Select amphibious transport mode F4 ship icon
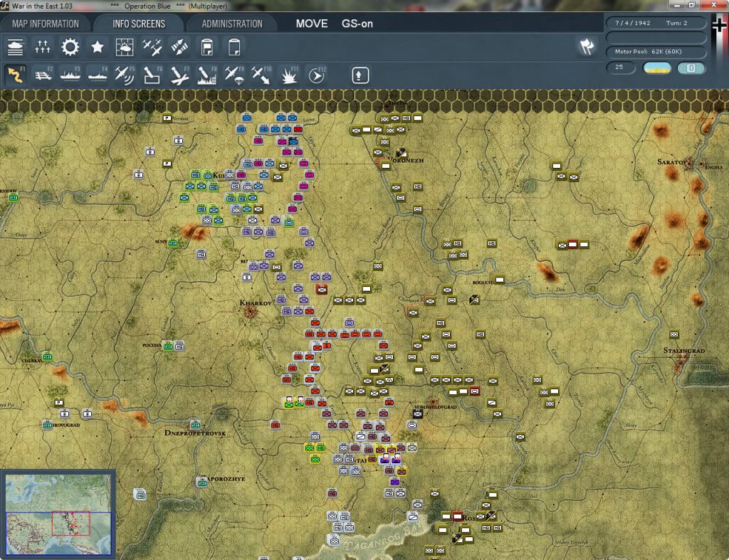729x560 pixels. tap(97, 75)
